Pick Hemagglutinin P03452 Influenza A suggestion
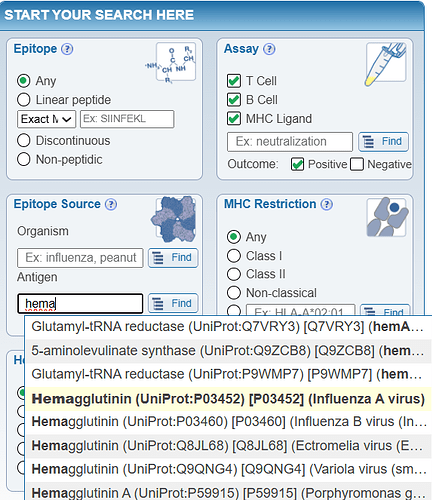The width and height of the screenshot is (432, 500). pyautogui.click(x=228, y=399)
